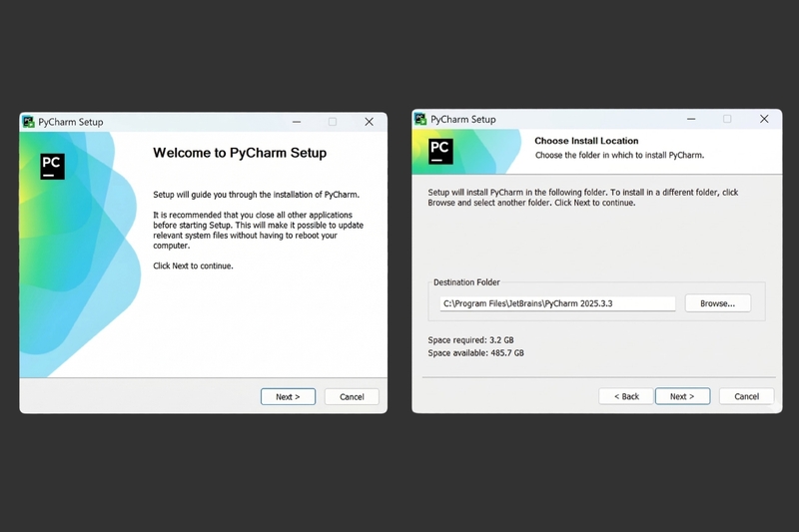Click 'Setup will guide you through the installation' text
799x532 pixels.
click(257, 195)
